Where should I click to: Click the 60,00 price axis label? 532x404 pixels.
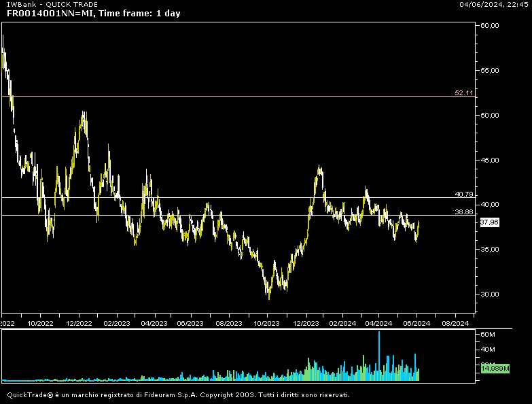(490, 25)
